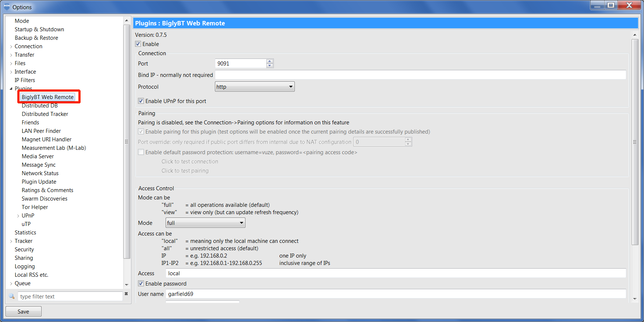Select IP Filters in the tree

click(x=25, y=80)
